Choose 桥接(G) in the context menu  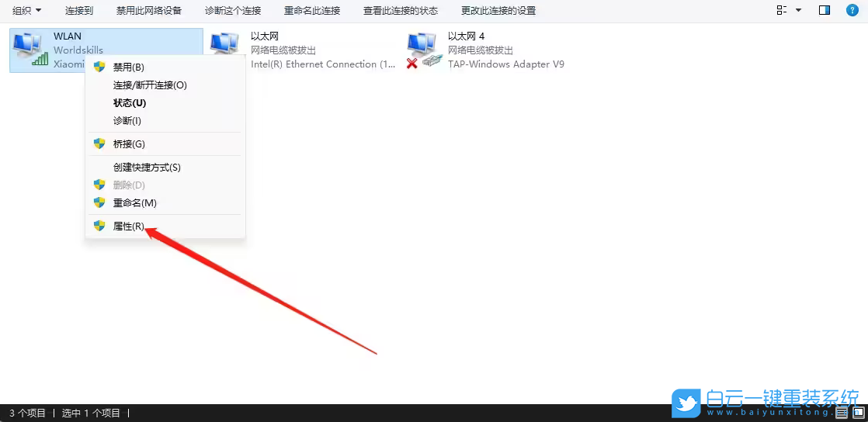tap(165, 144)
